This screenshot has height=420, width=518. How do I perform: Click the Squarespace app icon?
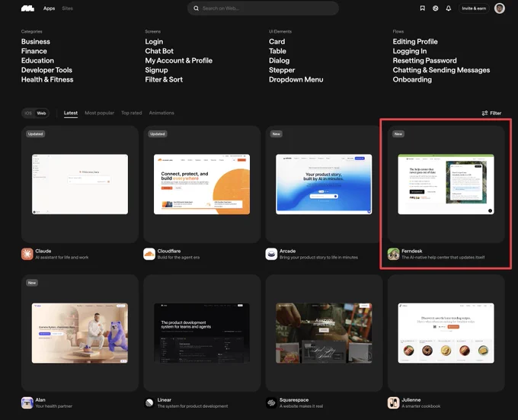[x=271, y=402]
